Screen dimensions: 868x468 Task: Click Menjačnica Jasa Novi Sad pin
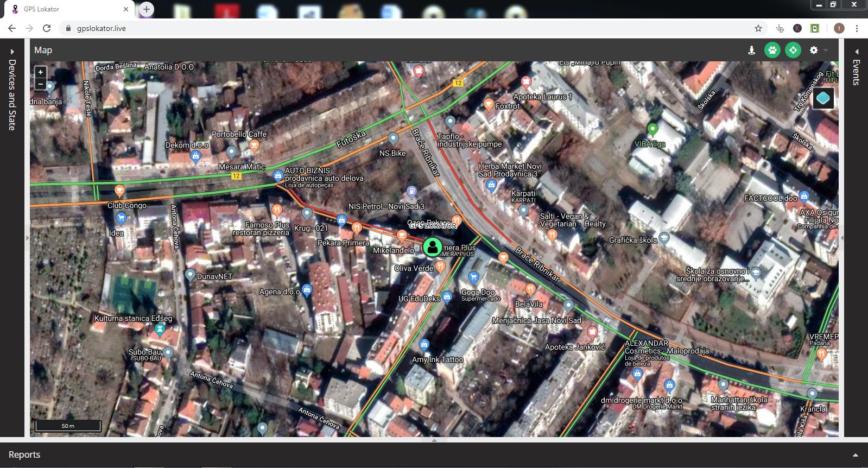click(568, 306)
